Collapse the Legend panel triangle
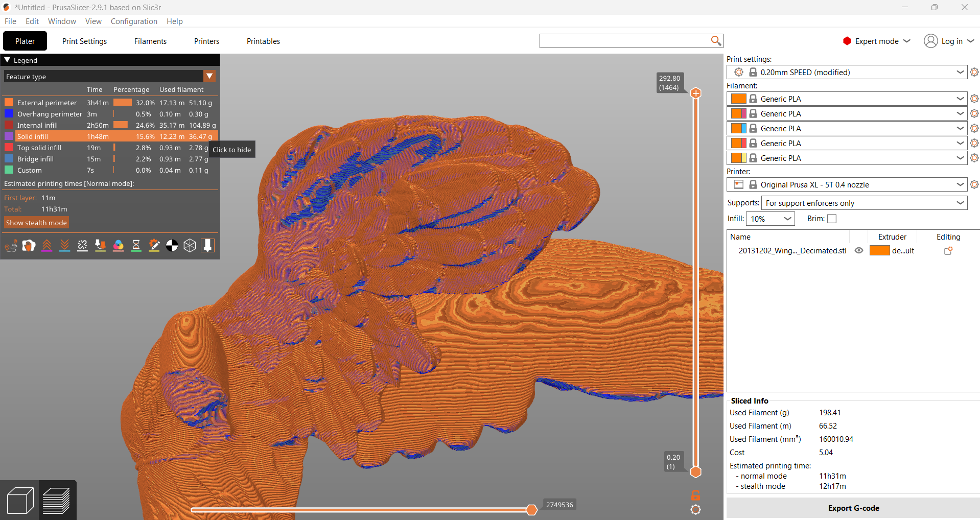Screen dimensions: 980x520 click(x=8, y=60)
